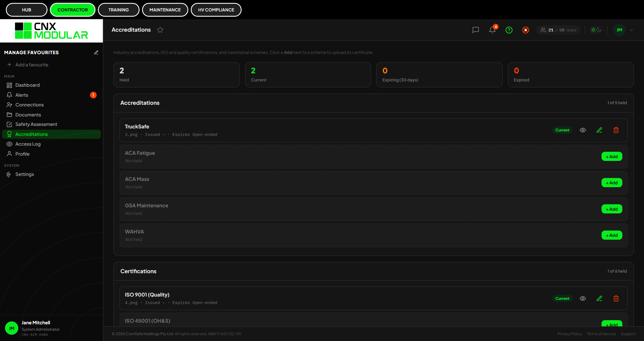
Task: Open the JM avatar in header
Action: (x=619, y=30)
